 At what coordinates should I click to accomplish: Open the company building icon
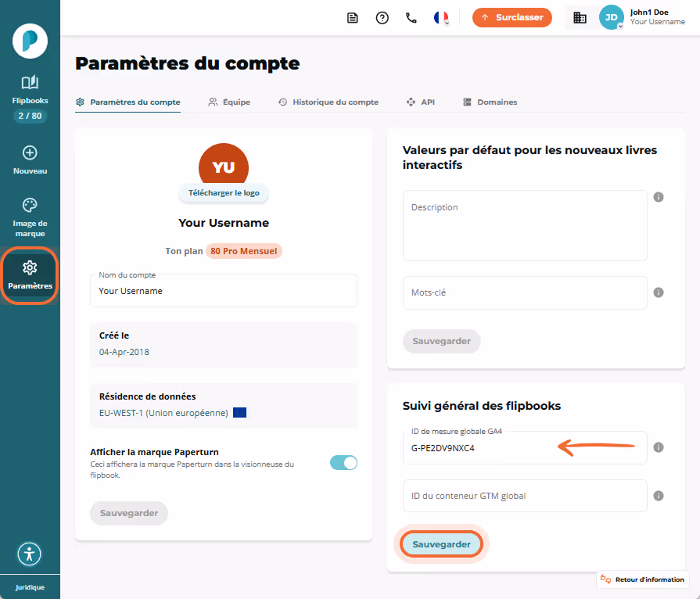580,18
